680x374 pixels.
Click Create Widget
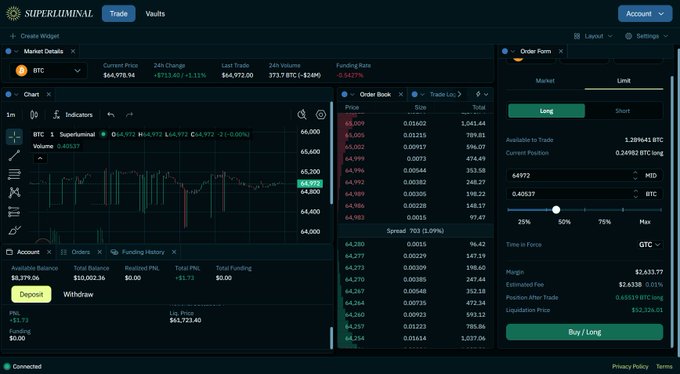[34, 36]
